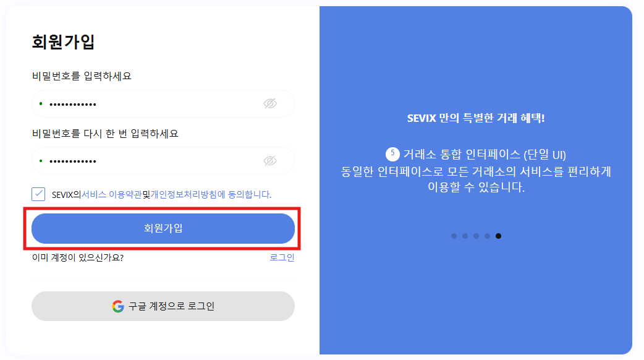The height and width of the screenshot is (360, 644).
Task: Click the blue 회원가입 submit button
Action: (163, 228)
